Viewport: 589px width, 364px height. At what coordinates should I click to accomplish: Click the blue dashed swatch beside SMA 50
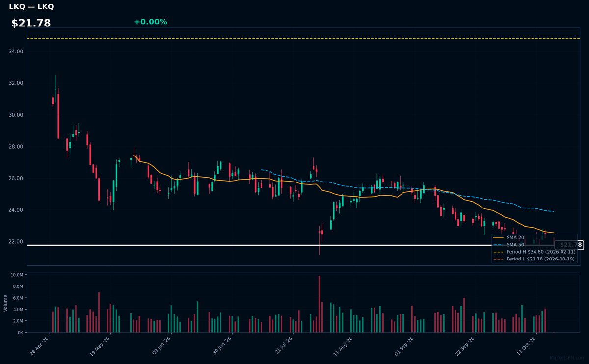pos(499,244)
